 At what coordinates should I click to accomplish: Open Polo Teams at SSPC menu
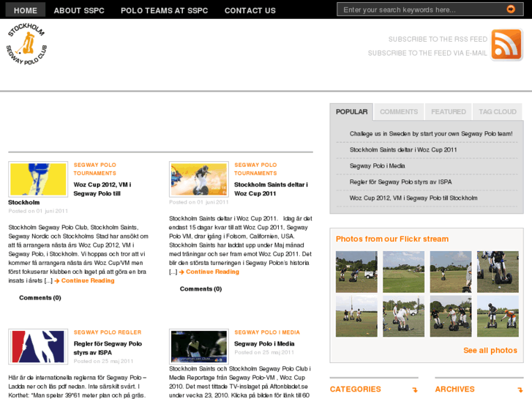click(x=164, y=10)
